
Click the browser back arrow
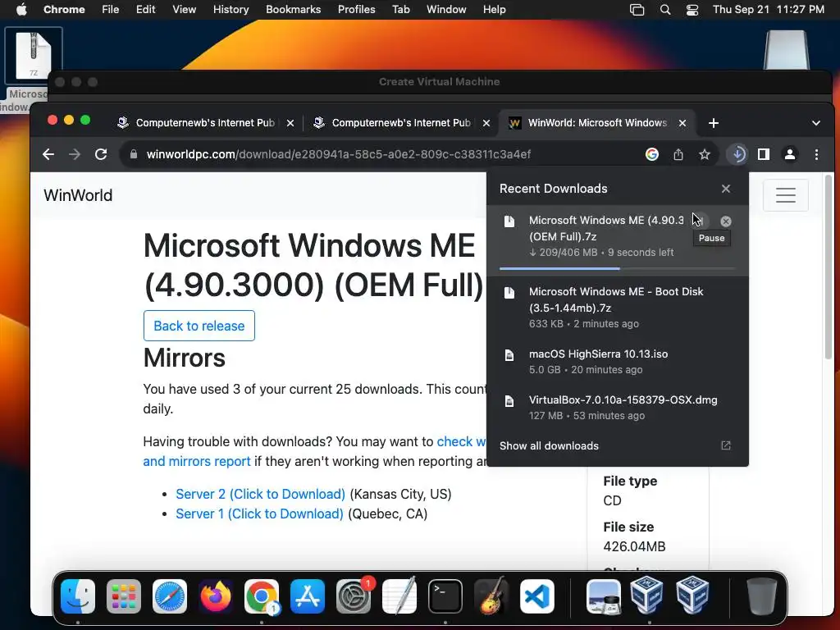pyautogui.click(x=48, y=154)
